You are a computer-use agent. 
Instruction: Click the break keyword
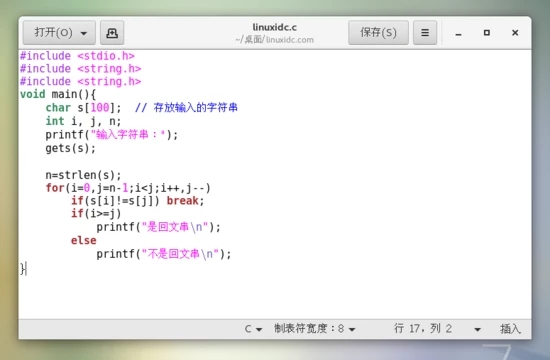182,201
